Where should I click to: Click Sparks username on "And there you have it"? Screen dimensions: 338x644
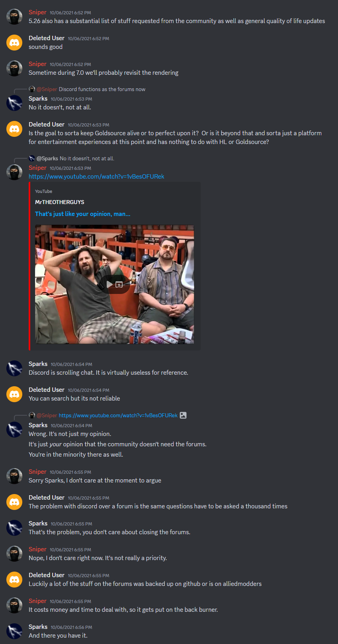[x=38, y=627]
